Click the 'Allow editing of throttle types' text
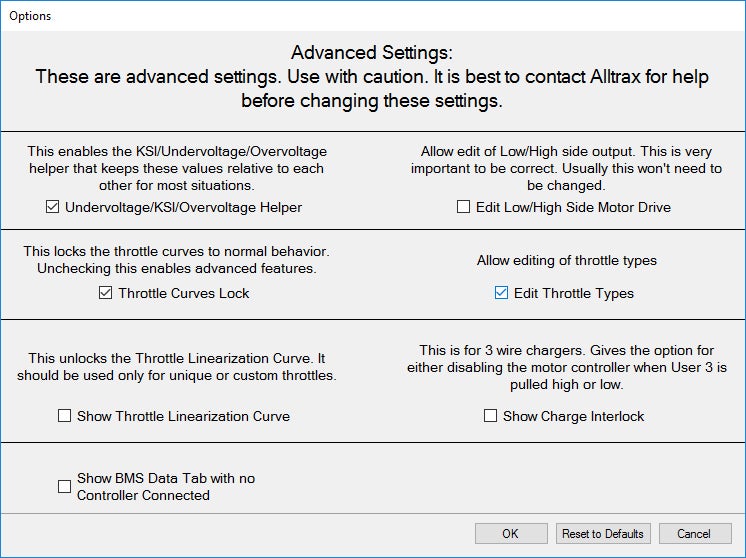746x558 pixels. tap(566, 261)
